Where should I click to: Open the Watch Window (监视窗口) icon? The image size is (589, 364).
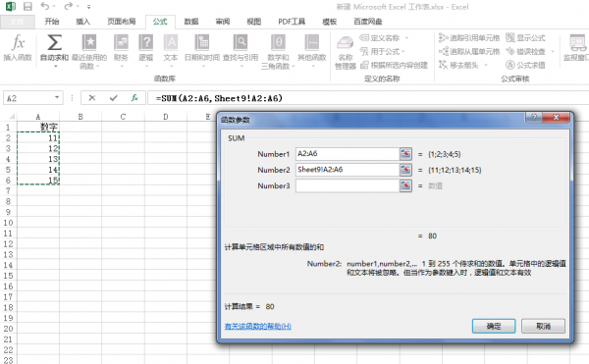(x=578, y=42)
